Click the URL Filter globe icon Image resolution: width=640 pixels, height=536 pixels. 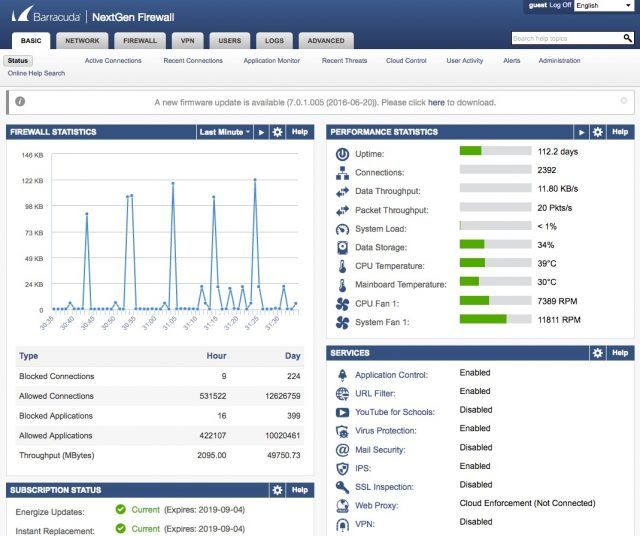click(x=342, y=394)
